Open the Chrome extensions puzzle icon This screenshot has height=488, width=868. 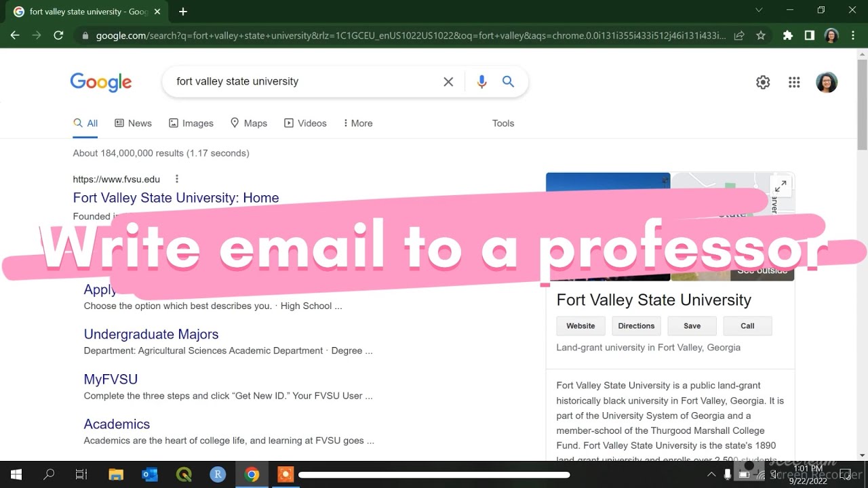pyautogui.click(x=787, y=35)
